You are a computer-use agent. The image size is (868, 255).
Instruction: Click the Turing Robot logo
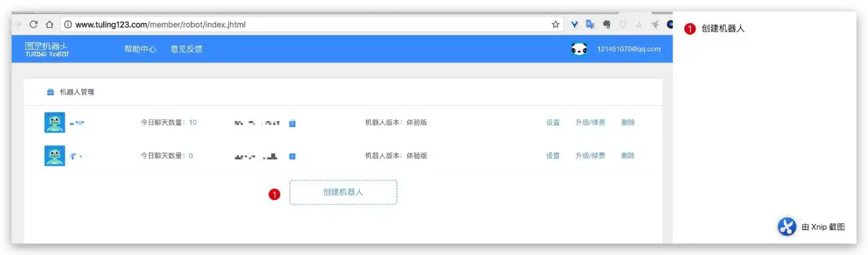click(47, 50)
